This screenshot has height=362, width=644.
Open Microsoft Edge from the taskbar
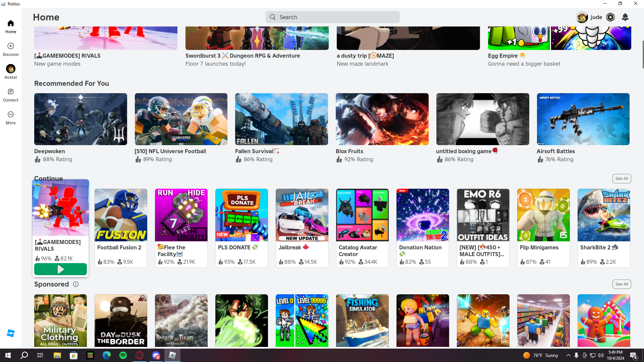pos(107,355)
